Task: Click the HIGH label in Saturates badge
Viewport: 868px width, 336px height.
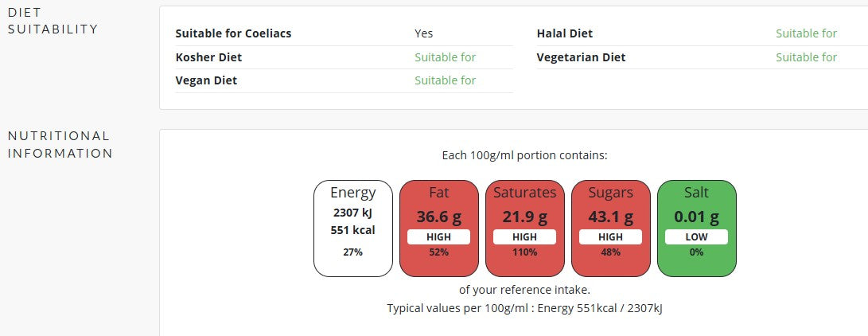Action: pyautogui.click(x=525, y=237)
